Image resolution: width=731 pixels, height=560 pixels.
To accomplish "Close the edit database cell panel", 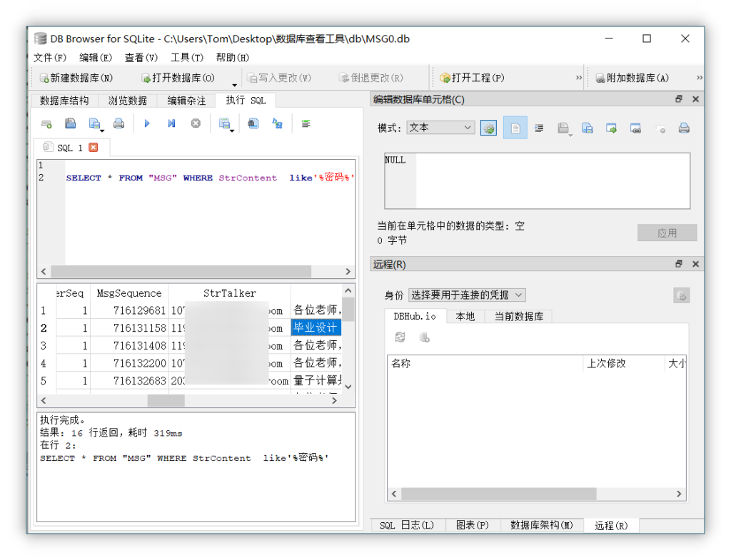I will coord(695,98).
